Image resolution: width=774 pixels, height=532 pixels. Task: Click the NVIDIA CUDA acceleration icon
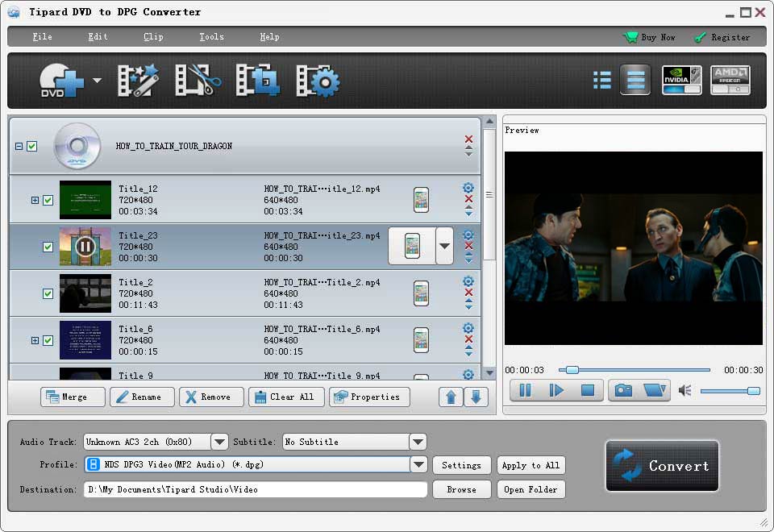pyautogui.click(x=681, y=80)
